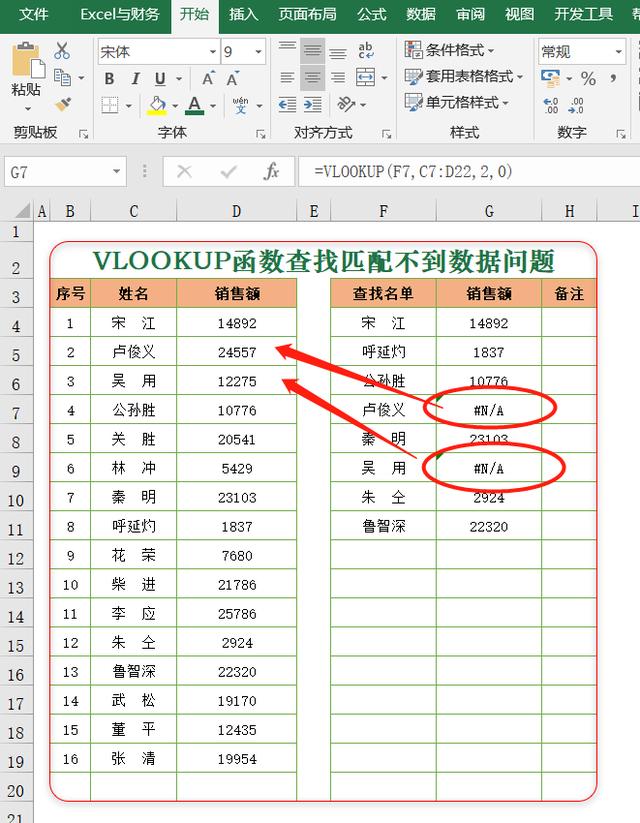Open 剪贴板 dialog launcher
The width and height of the screenshot is (640, 823).
pos(83,134)
